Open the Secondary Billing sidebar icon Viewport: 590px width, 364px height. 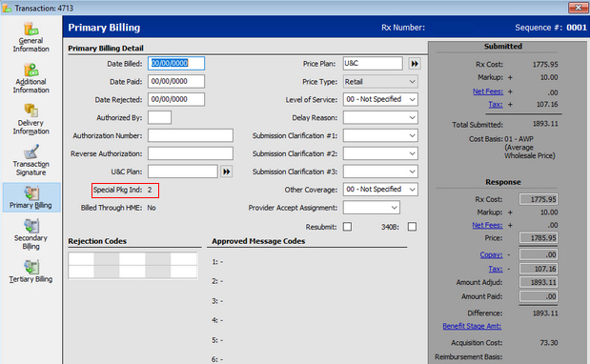coord(31,234)
